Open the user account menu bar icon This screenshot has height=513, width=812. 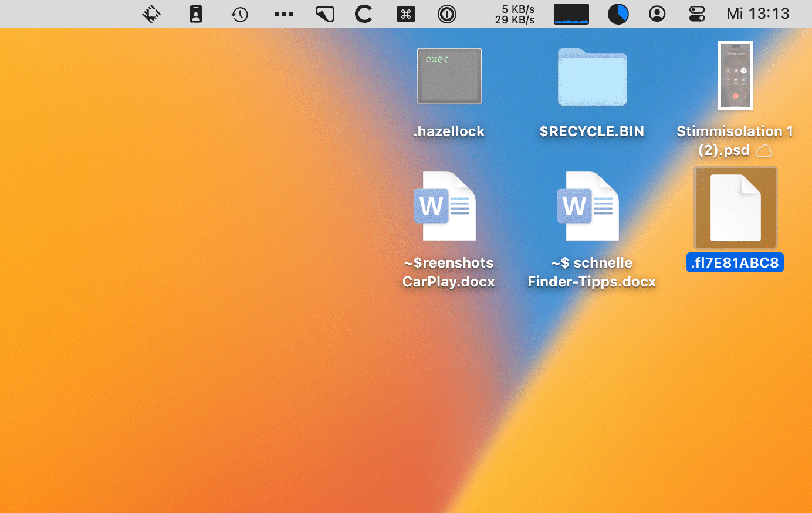coord(657,14)
